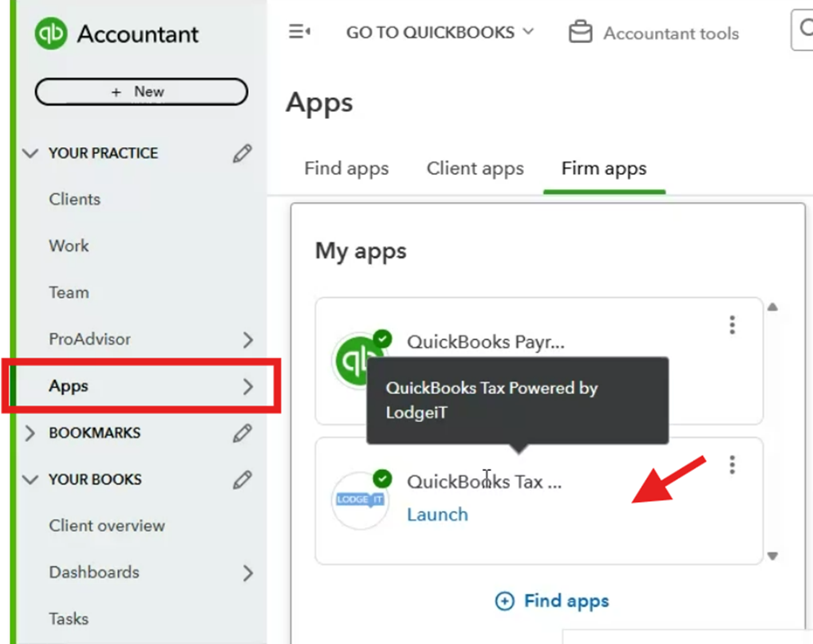Switch to the Find apps tab
Screen dimensions: 813x644
click(346, 168)
